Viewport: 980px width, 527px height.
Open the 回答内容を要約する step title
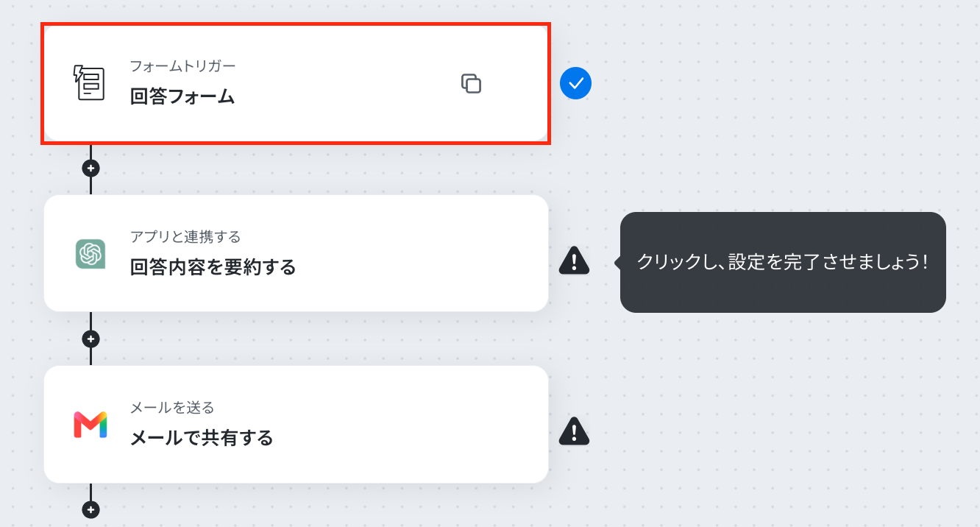click(213, 267)
